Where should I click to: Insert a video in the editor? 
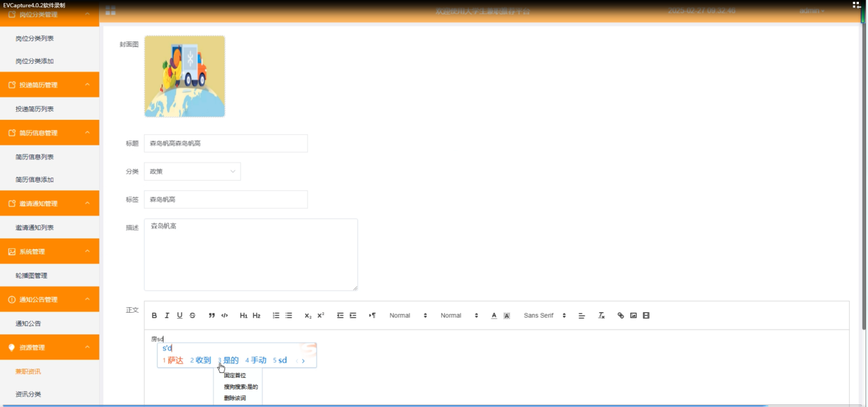pos(646,316)
